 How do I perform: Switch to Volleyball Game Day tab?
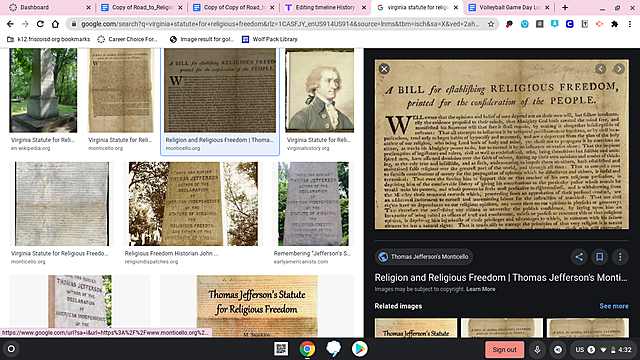[509, 7]
